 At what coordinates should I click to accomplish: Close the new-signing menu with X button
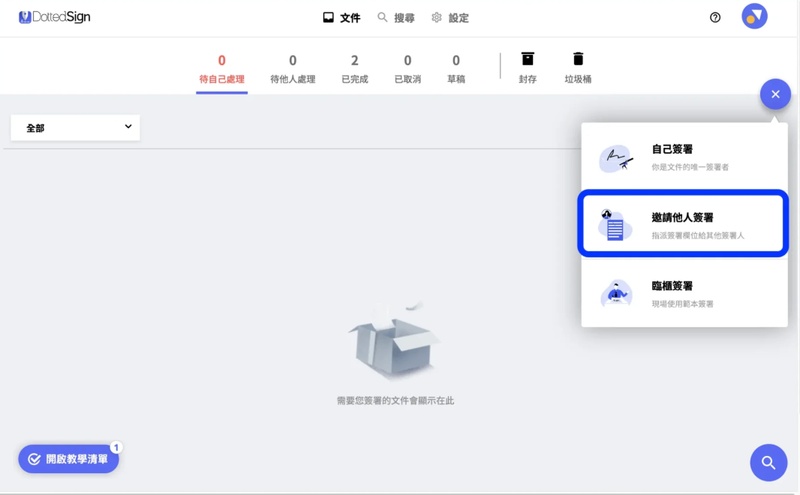coord(776,94)
